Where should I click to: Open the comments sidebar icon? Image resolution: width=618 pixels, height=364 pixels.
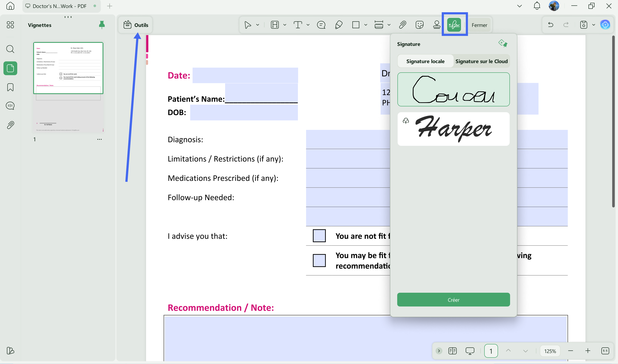[10, 106]
